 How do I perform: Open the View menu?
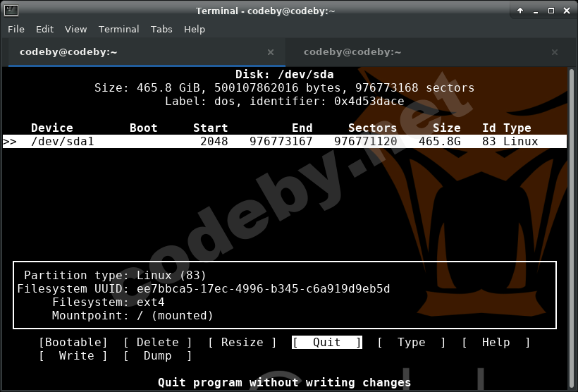point(76,29)
